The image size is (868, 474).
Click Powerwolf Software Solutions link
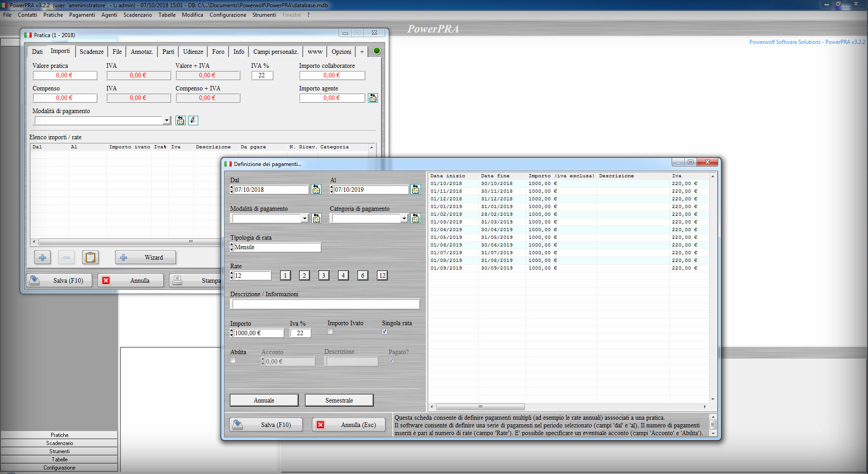click(x=807, y=42)
